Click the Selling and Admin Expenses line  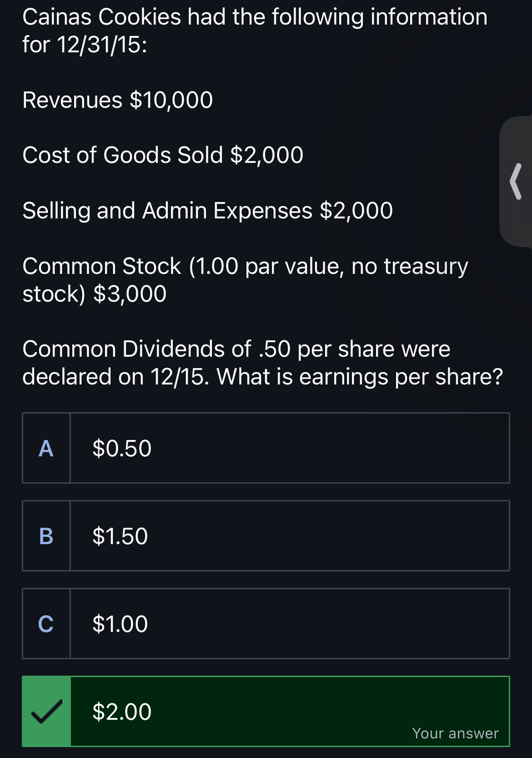[x=208, y=211]
